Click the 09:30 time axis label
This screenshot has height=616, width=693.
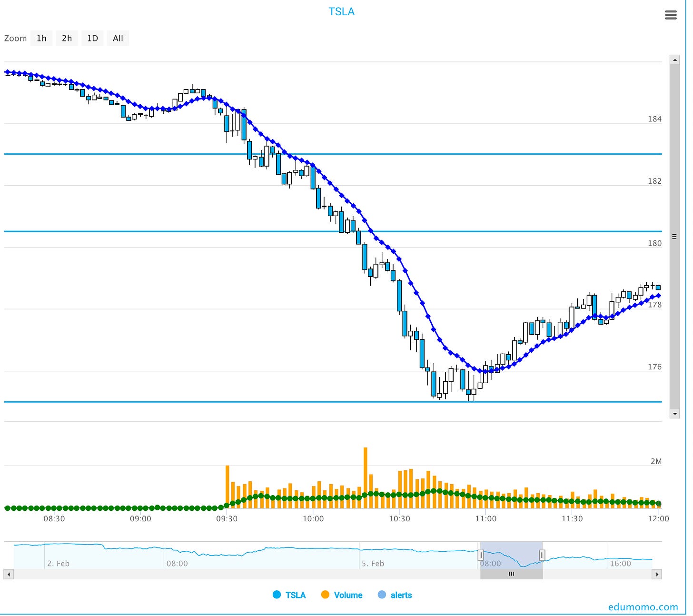click(227, 519)
